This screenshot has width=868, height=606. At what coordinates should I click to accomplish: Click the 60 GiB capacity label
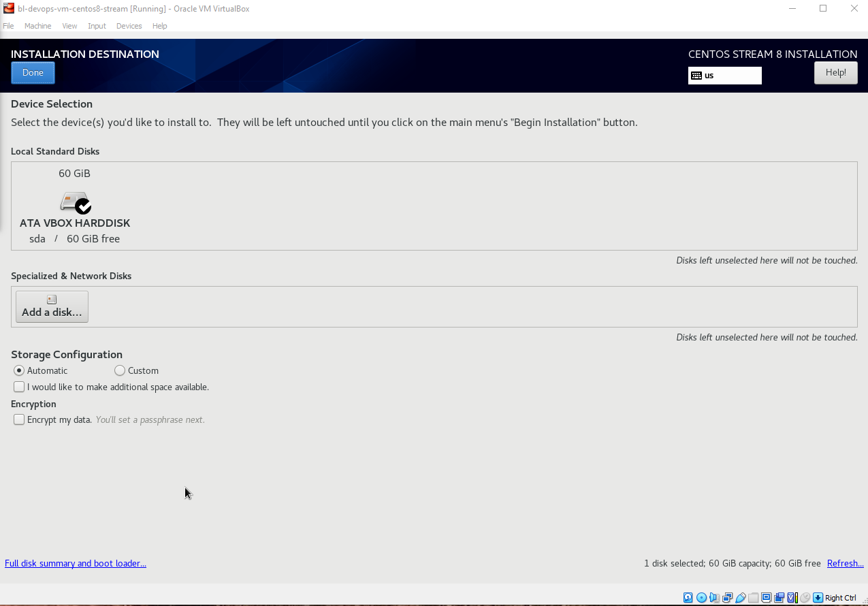coord(74,174)
